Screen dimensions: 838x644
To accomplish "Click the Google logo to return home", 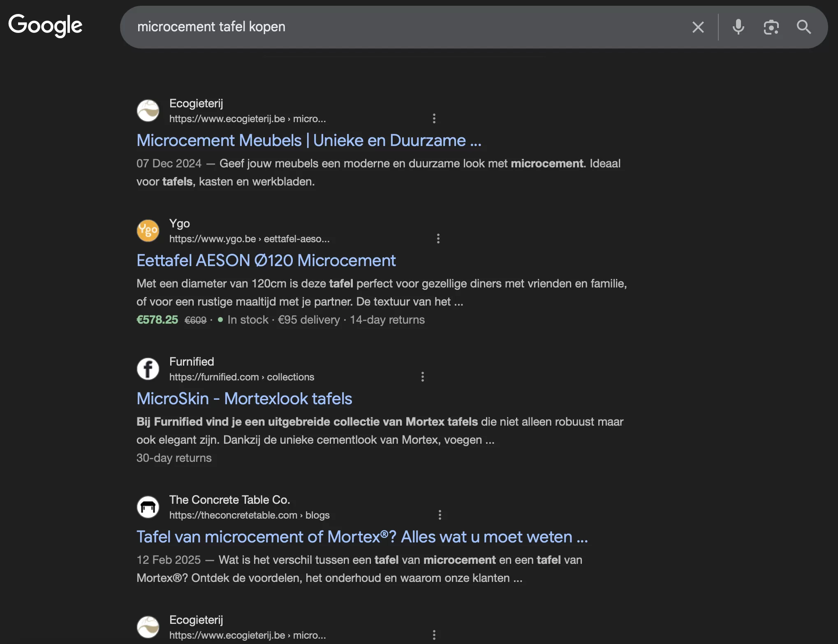I will tap(45, 25).
